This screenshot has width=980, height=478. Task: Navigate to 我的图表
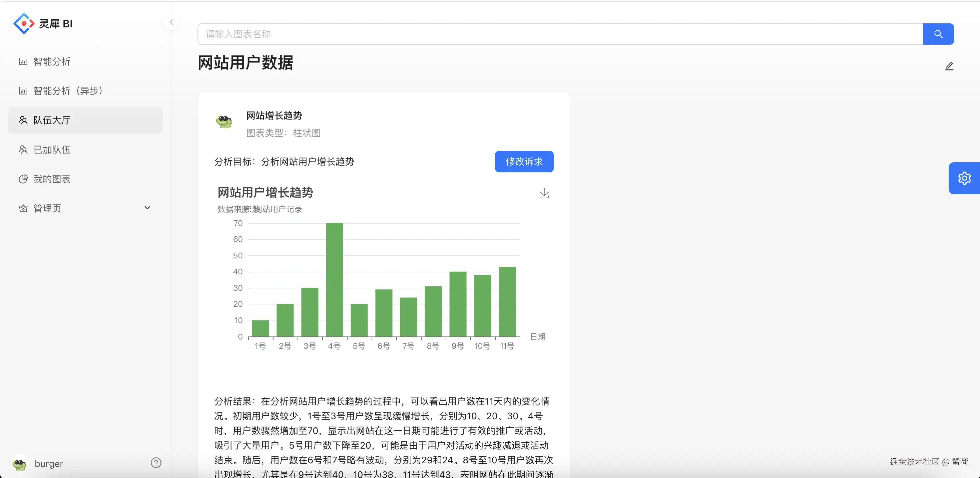(52, 179)
